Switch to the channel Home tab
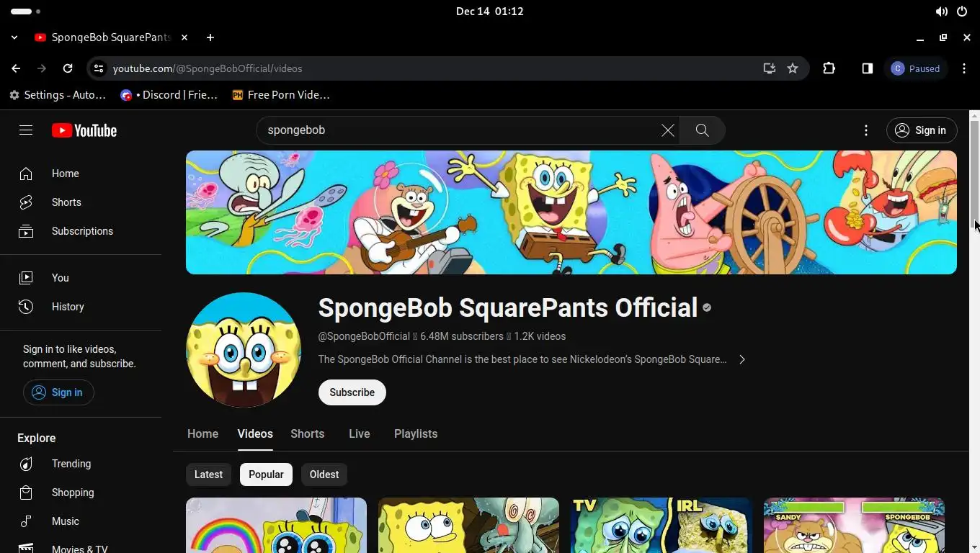This screenshot has width=980, height=553. (x=202, y=434)
